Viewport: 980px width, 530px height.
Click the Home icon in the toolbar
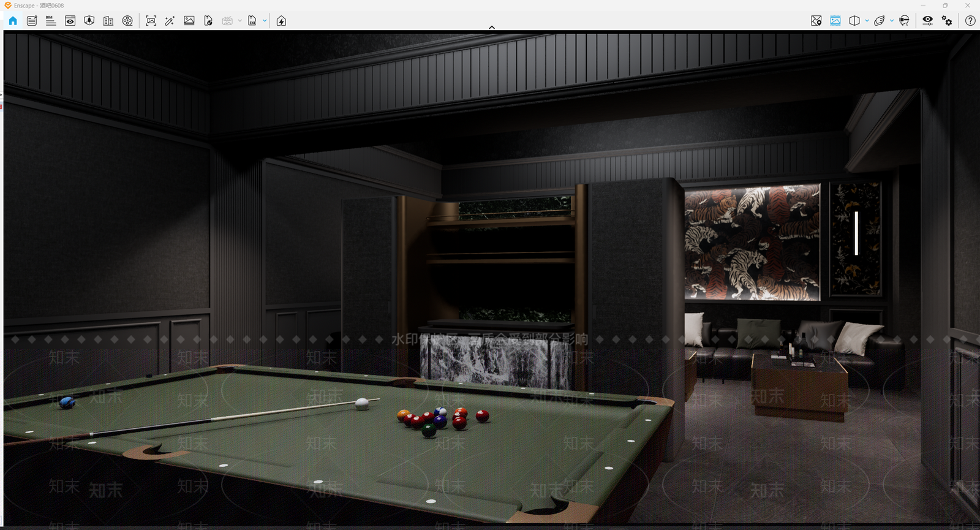pos(13,21)
